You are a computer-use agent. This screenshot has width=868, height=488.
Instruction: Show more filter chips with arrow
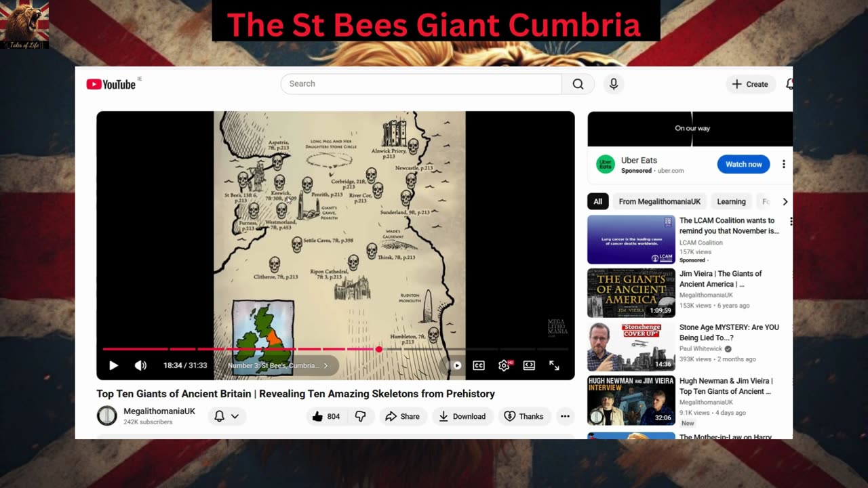pos(785,201)
